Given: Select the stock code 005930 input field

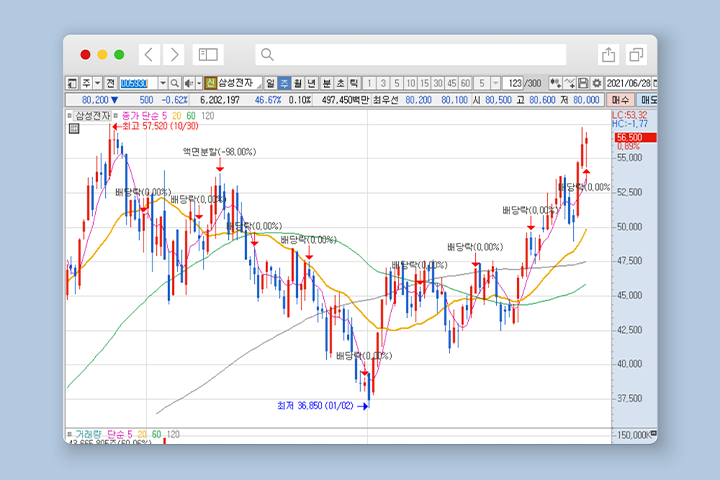Looking at the screenshot, I should pyautogui.click(x=139, y=83).
